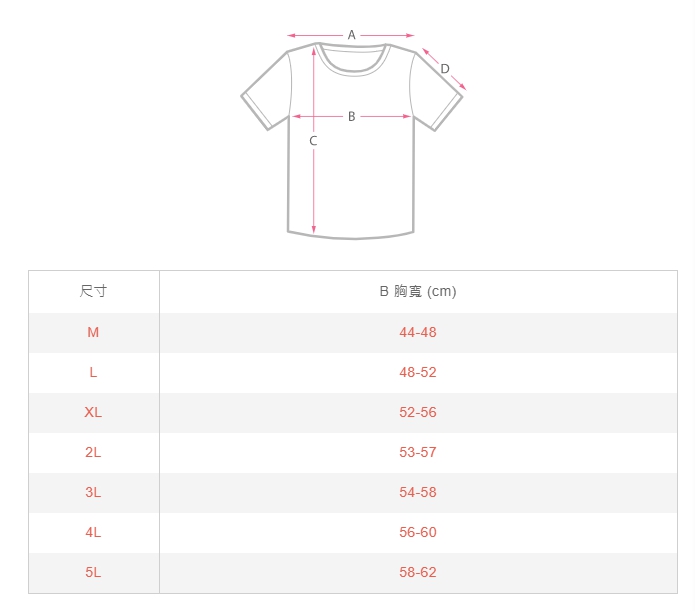Select the L size row label
This screenshot has width=695, height=611.
(x=93, y=372)
